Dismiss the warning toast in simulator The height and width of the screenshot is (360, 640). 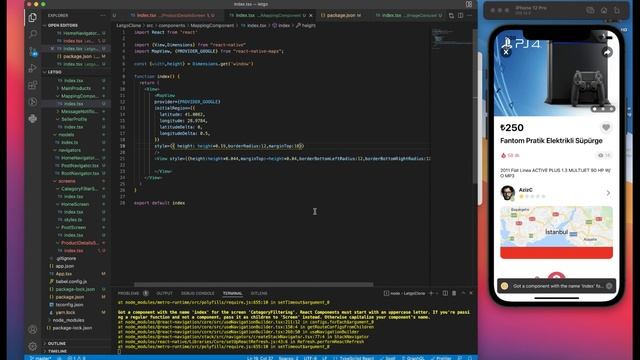click(x=609, y=286)
